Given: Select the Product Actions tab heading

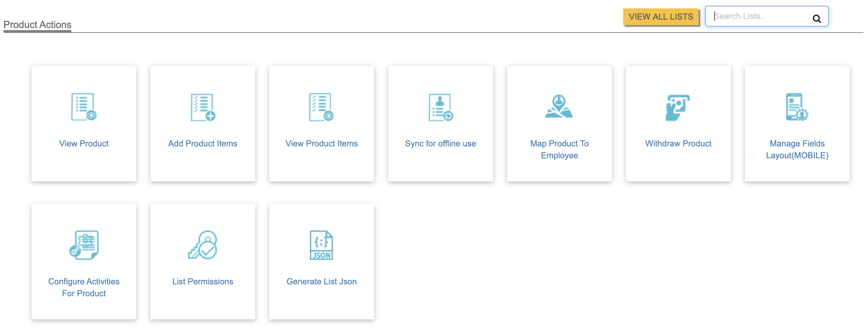Looking at the screenshot, I should click(37, 25).
